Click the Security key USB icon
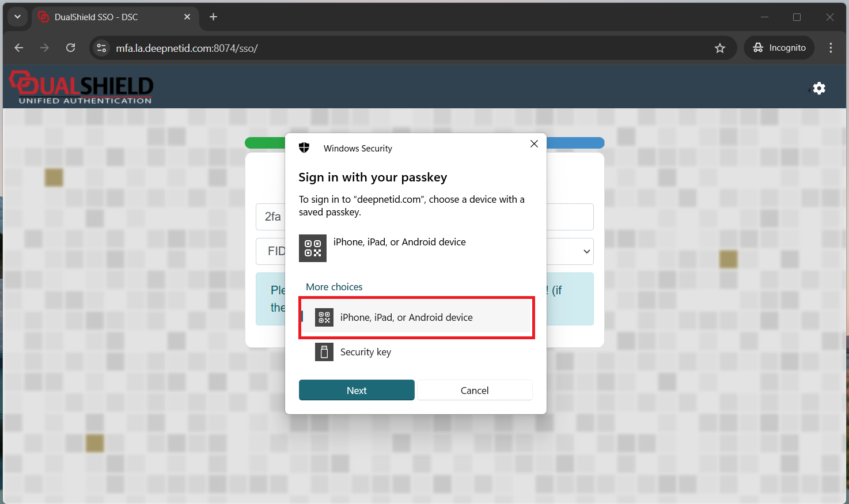This screenshot has width=849, height=504. click(x=324, y=352)
